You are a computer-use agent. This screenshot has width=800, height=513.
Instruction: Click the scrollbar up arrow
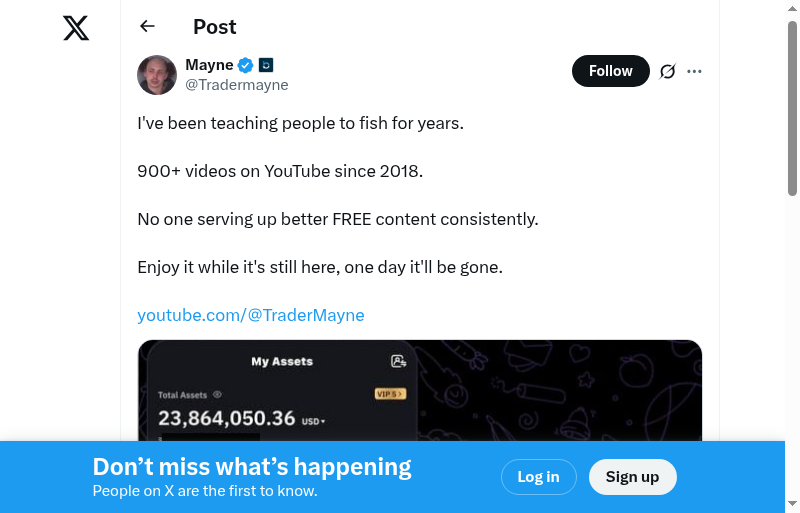tap(792, 9)
